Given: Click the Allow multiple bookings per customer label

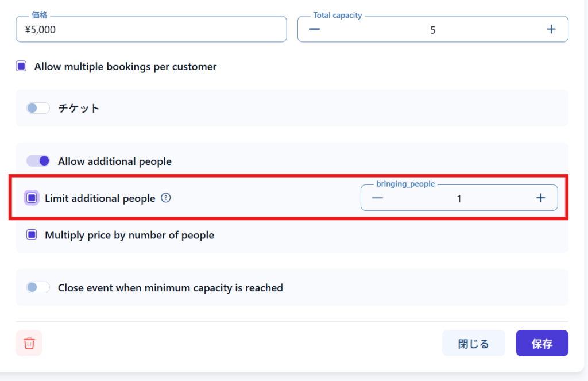Looking at the screenshot, I should (x=125, y=67).
